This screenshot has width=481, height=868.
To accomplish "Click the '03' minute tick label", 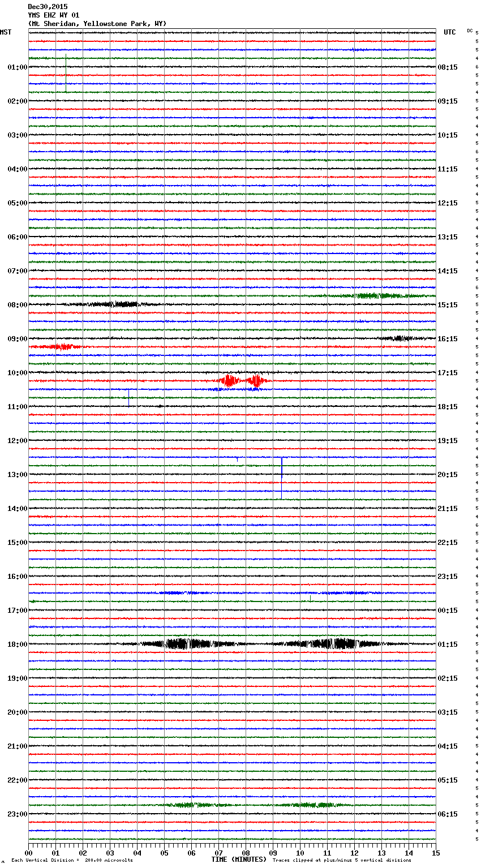I will click(x=110, y=853).
